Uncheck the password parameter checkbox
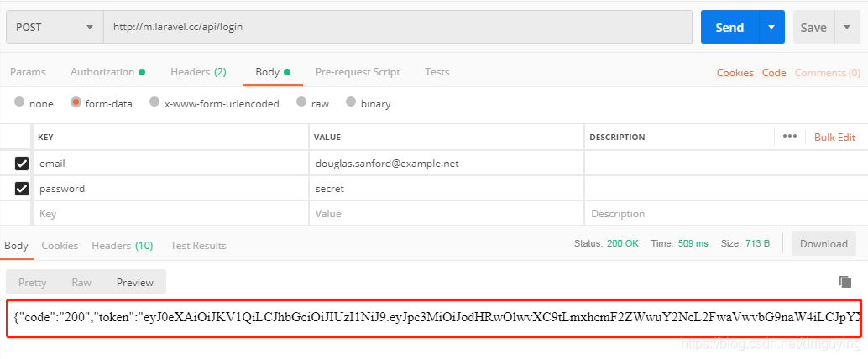 click(x=22, y=190)
